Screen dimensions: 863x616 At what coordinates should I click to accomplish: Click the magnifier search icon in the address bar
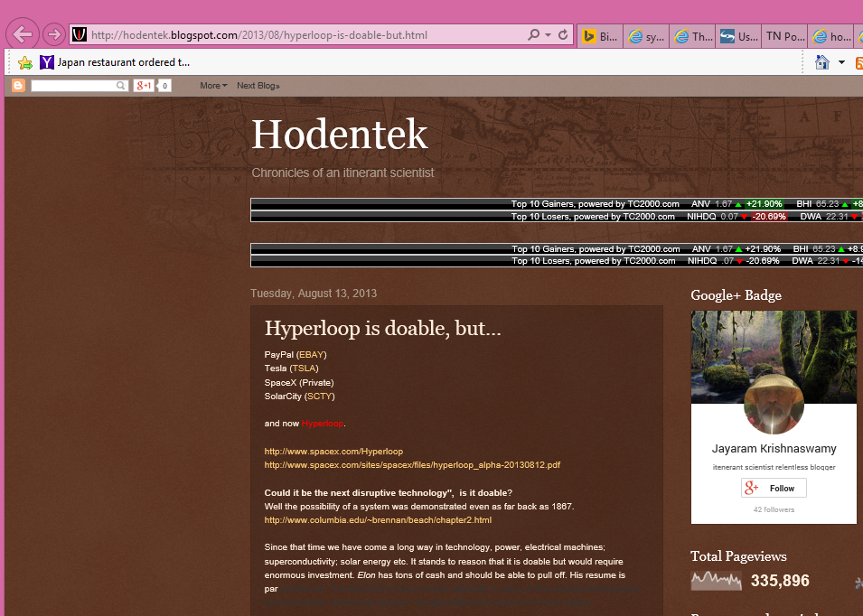pos(533,34)
